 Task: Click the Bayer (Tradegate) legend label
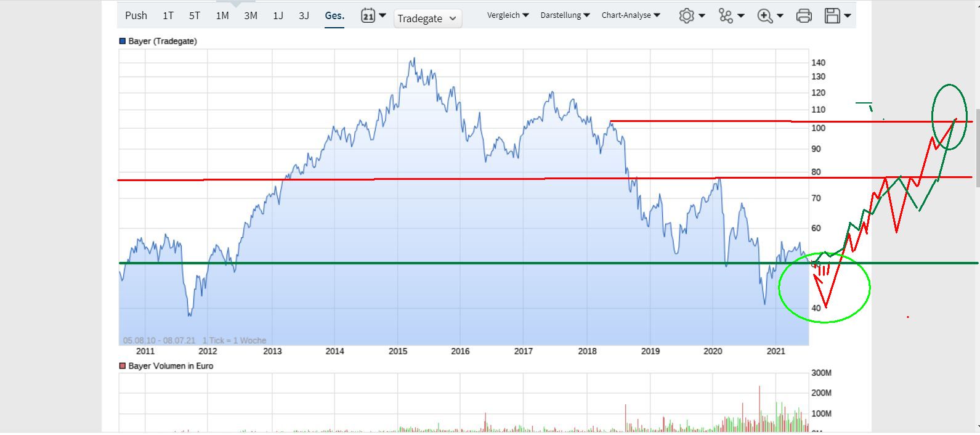[x=163, y=41]
